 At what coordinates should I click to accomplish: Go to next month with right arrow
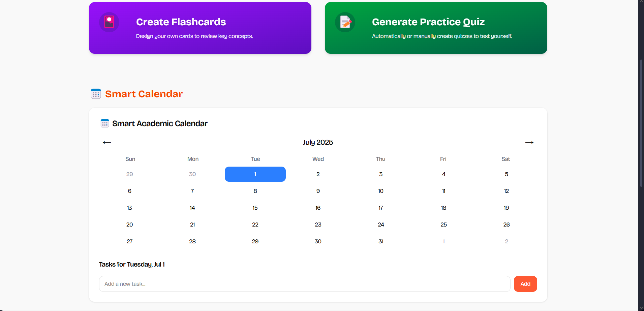point(529,142)
